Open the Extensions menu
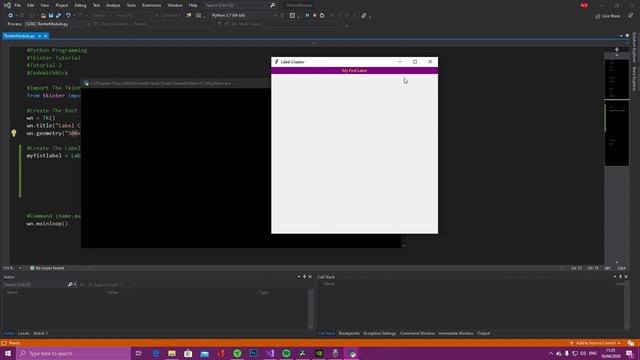 [x=151, y=5]
